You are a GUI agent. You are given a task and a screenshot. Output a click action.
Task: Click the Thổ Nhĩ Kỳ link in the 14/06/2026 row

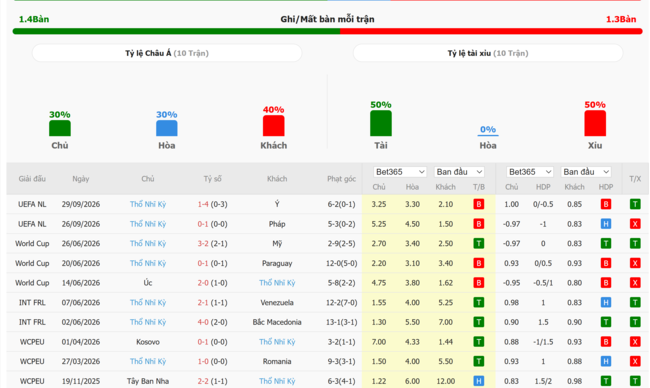click(x=277, y=283)
